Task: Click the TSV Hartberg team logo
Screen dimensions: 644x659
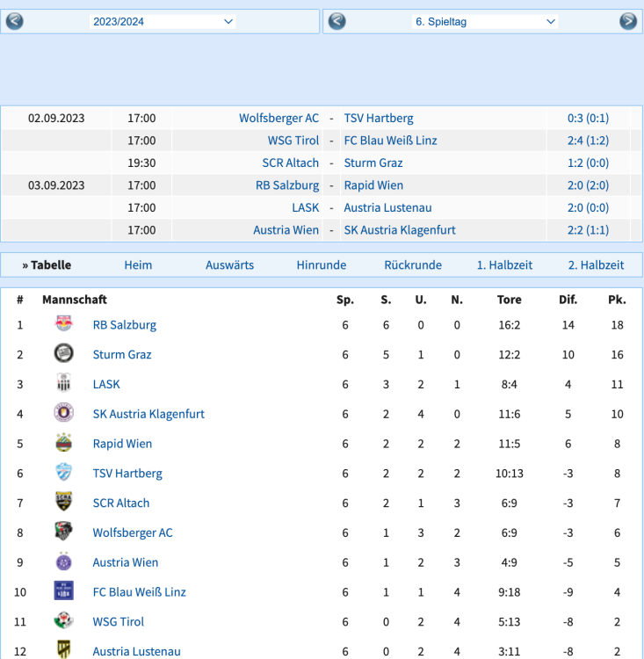Action: point(63,473)
